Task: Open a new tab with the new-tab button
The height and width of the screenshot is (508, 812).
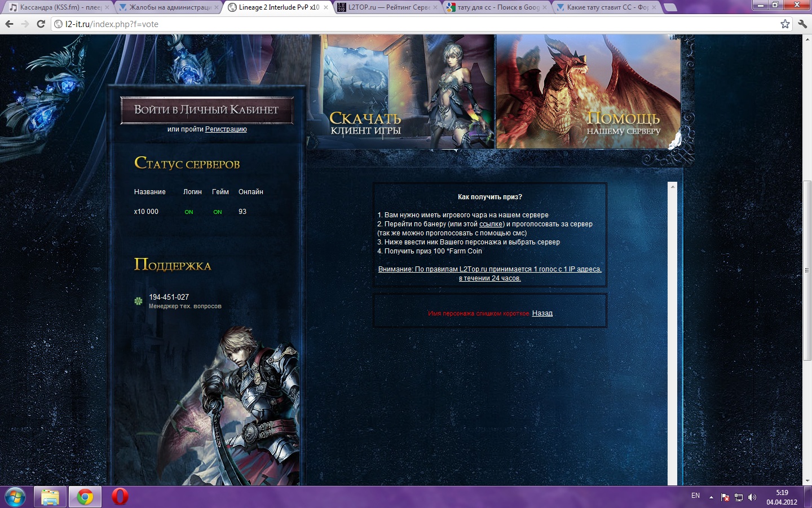Action: point(670,7)
